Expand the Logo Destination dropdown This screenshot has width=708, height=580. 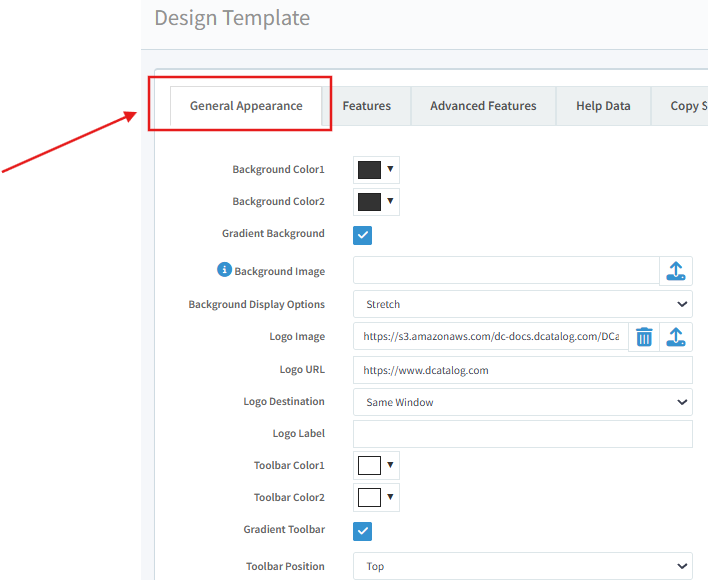pos(522,402)
